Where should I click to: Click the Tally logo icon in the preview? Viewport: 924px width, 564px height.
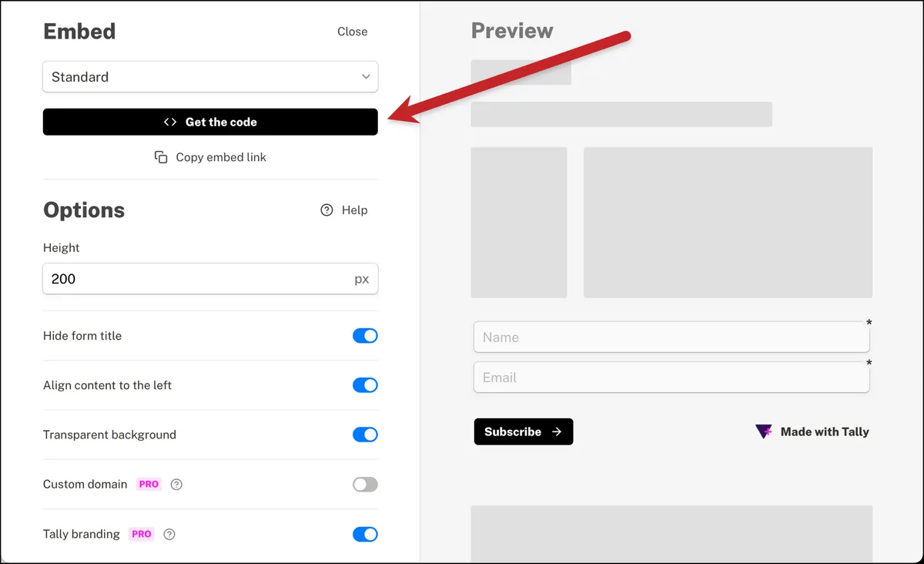coord(763,431)
